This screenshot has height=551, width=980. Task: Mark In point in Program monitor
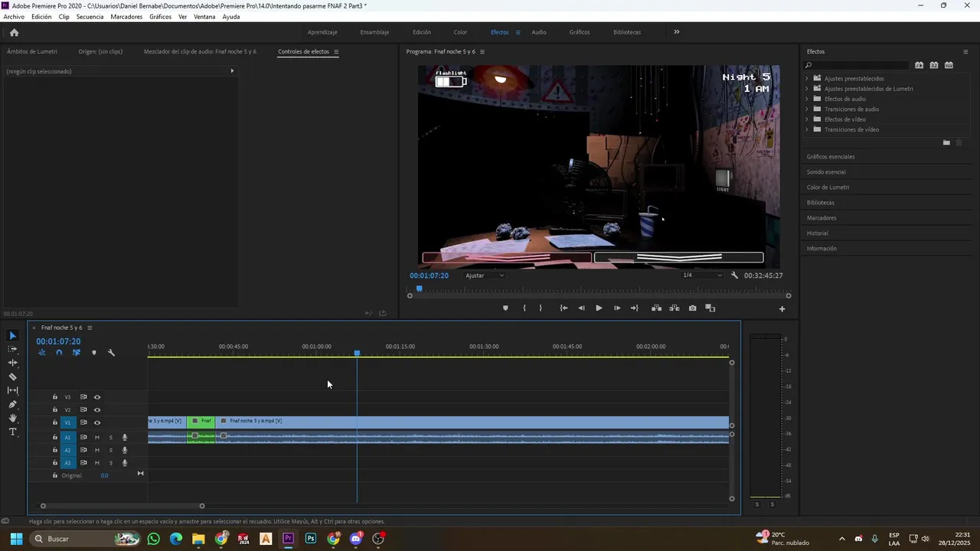pyautogui.click(x=524, y=308)
